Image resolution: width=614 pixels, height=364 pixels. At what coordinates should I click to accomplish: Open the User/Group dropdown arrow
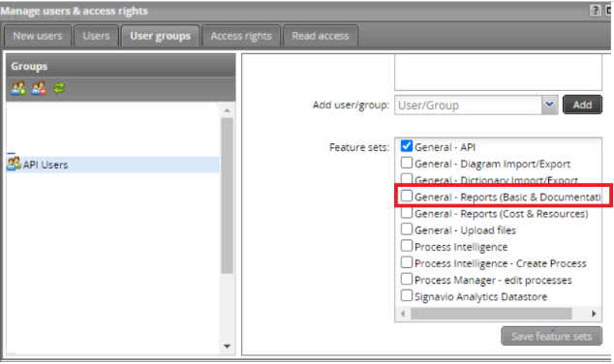click(x=549, y=105)
